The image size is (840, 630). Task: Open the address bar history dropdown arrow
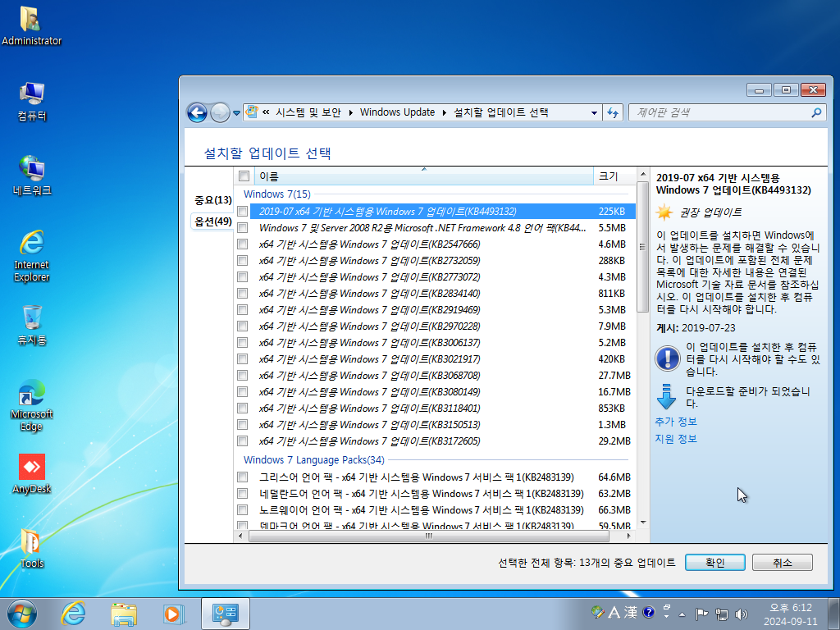click(594, 112)
